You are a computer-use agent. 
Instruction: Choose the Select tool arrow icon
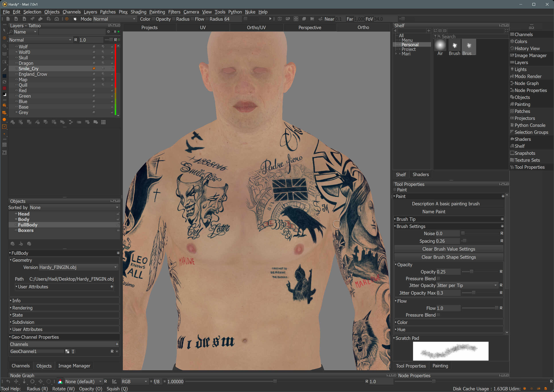(4, 30)
